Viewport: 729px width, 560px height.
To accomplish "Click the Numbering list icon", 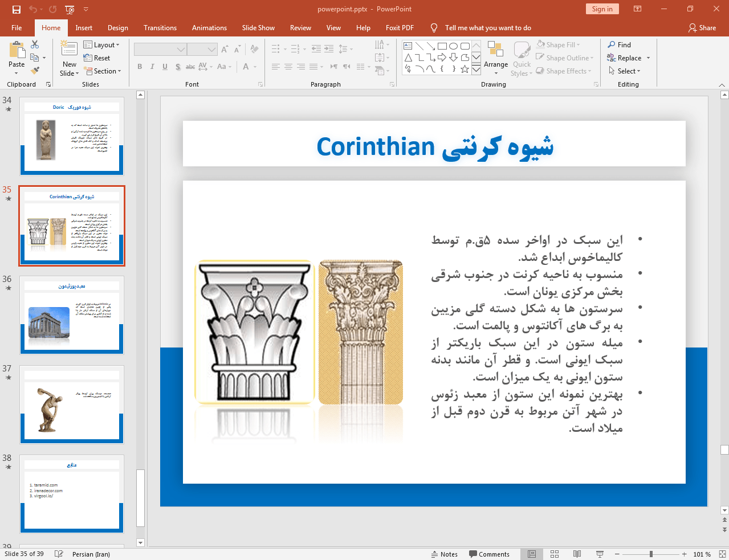I will [295, 49].
